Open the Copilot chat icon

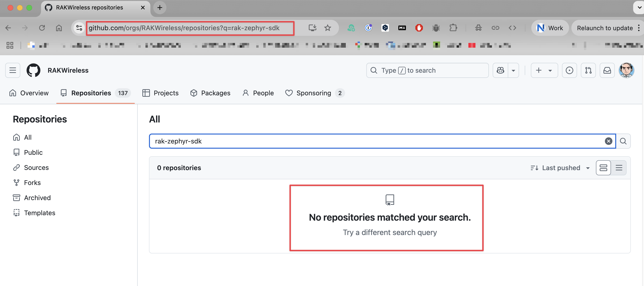(x=500, y=70)
